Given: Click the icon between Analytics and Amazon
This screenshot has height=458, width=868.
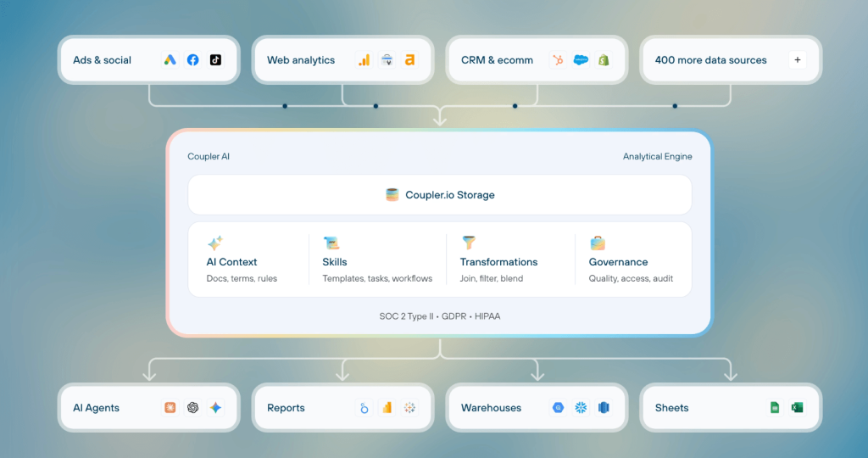Looking at the screenshot, I should [387, 60].
